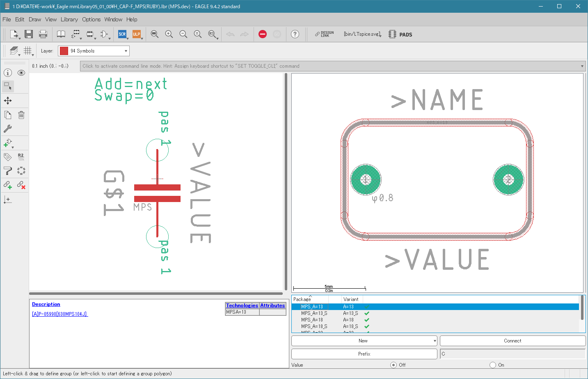Click the Show eye icon tool
The width and height of the screenshot is (588, 379).
click(21, 73)
